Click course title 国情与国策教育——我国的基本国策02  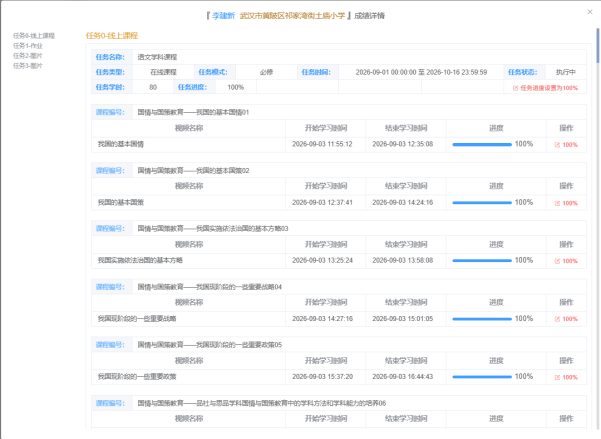point(193,171)
